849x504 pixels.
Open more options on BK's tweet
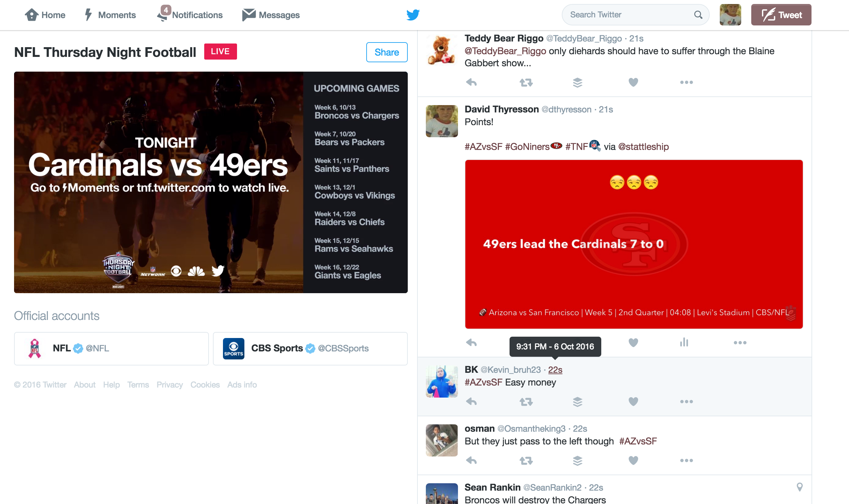point(686,402)
